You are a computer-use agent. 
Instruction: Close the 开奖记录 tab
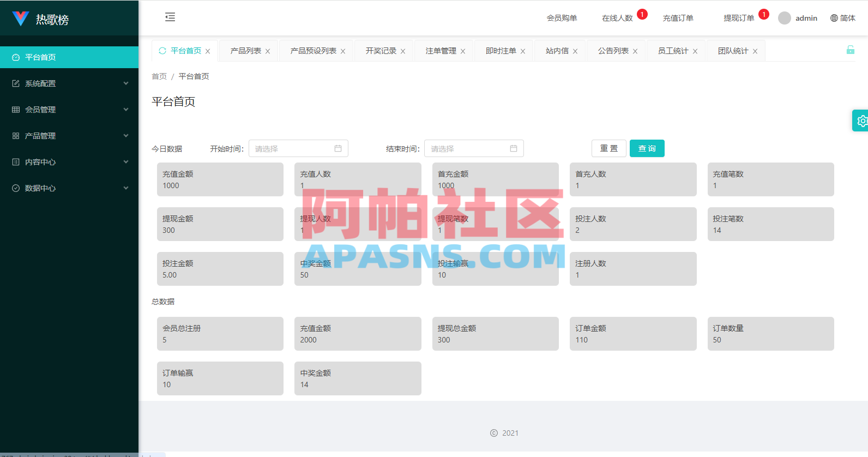(403, 51)
